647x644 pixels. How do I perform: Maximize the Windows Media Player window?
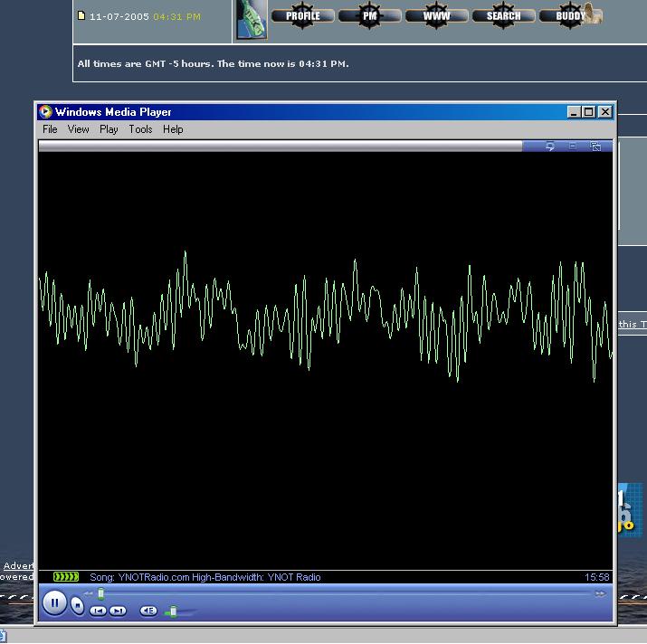click(x=589, y=112)
